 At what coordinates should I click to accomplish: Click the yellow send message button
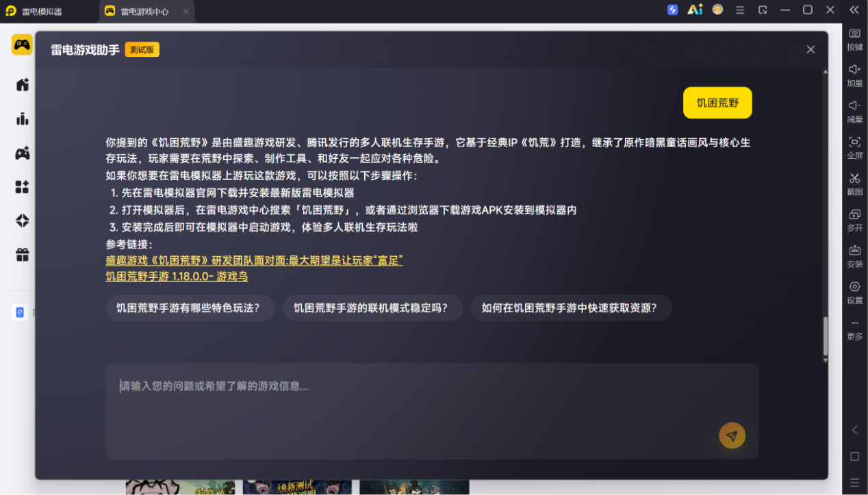click(732, 435)
